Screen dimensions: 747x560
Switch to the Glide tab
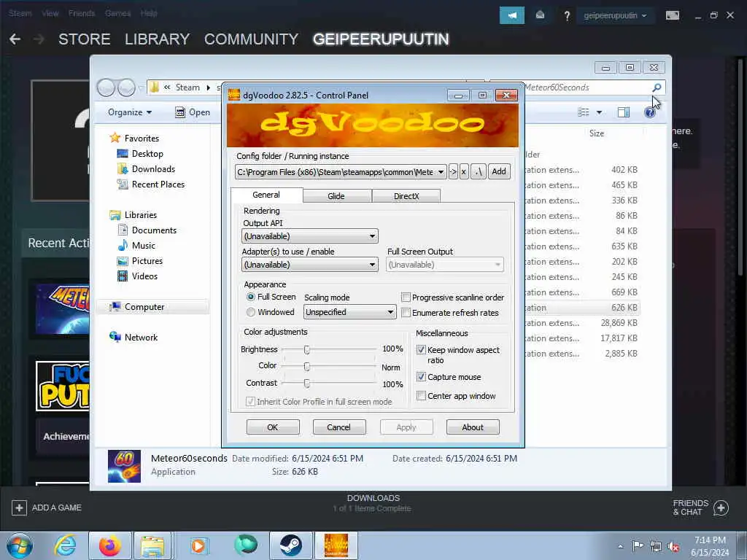(336, 195)
